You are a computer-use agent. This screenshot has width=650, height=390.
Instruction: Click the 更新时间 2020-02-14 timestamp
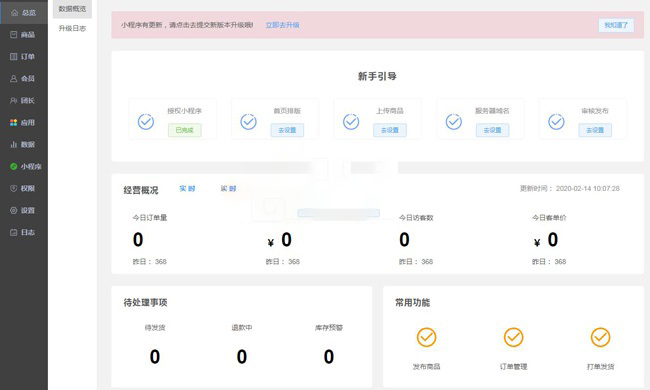tap(570, 189)
